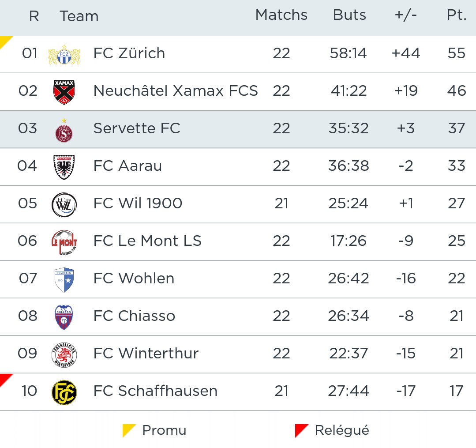This screenshot has height=448, width=476.
Task: Click the FC Wil 1900 logo
Action: point(64,205)
